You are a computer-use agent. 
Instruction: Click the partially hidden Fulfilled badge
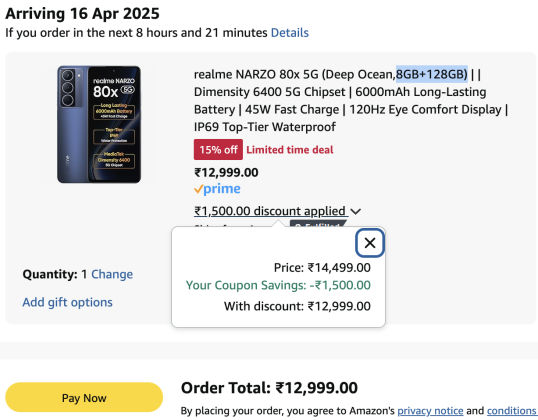coord(318,223)
